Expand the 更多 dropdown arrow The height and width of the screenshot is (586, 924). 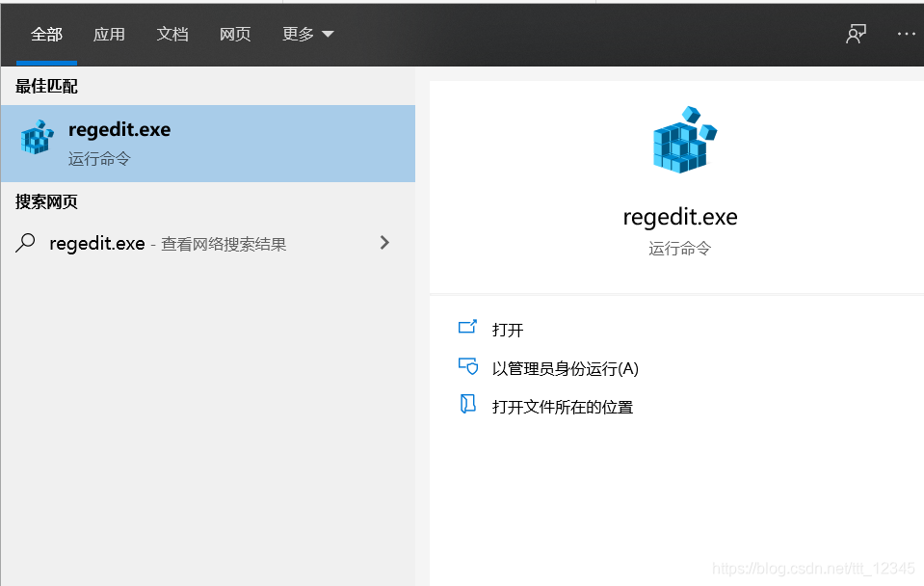click(x=328, y=34)
